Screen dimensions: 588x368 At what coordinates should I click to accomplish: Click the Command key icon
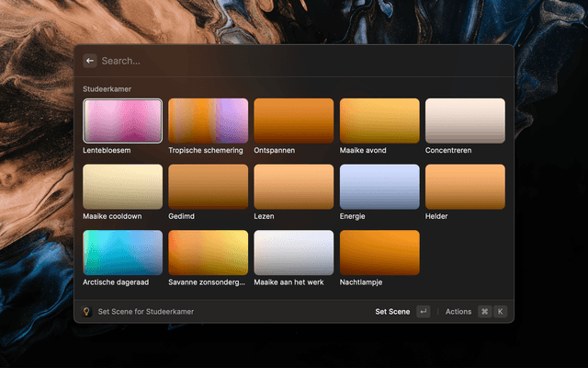pos(484,312)
